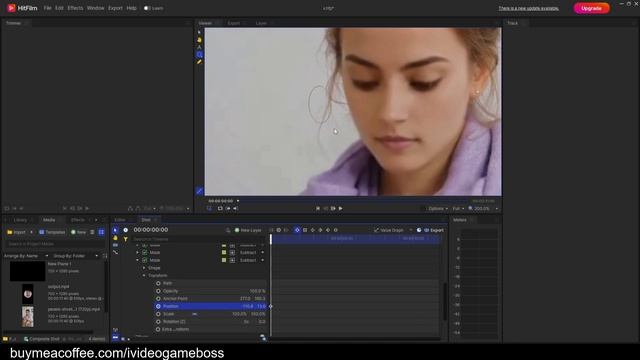Click second Mask yellow color swatch
This screenshot has height=360, width=640.
coord(224,260)
